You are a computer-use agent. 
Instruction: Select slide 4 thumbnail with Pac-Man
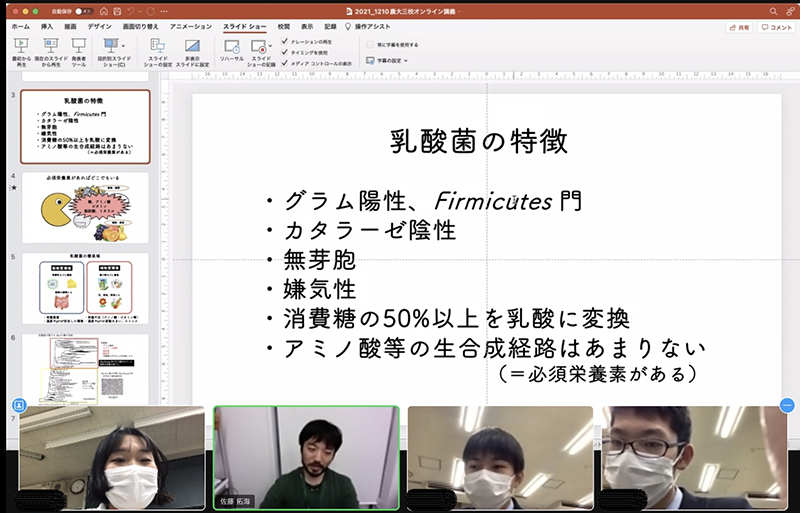point(85,208)
